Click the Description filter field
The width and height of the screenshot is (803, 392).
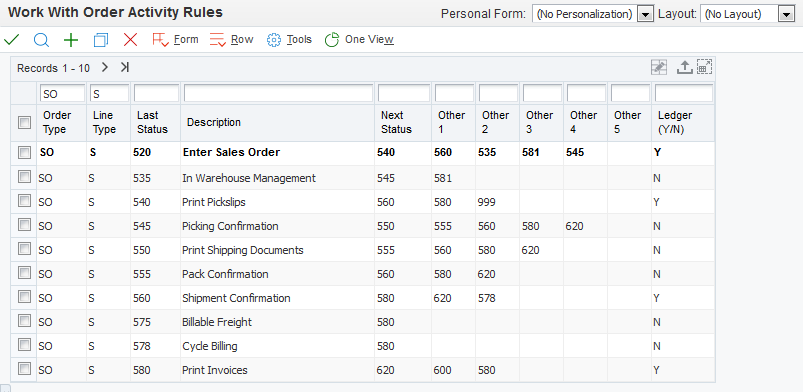278,93
